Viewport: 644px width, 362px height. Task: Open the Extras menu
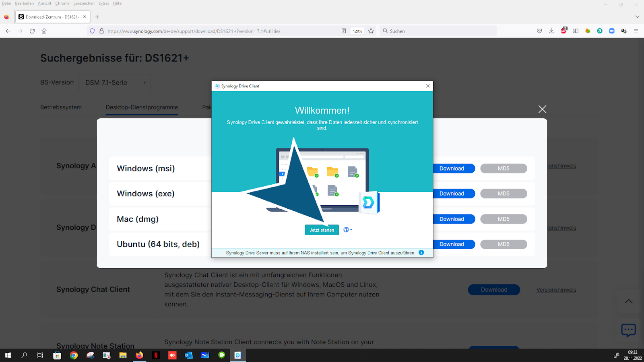coord(104,3)
